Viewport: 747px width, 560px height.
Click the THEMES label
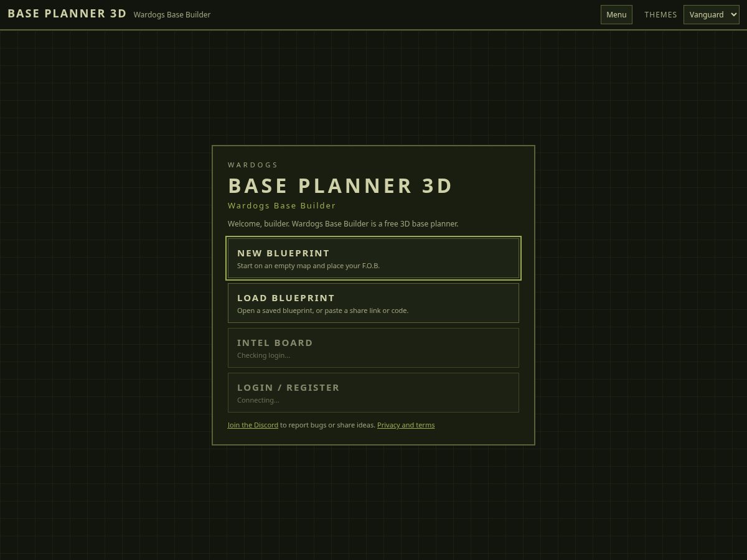[x=660, y=14]
